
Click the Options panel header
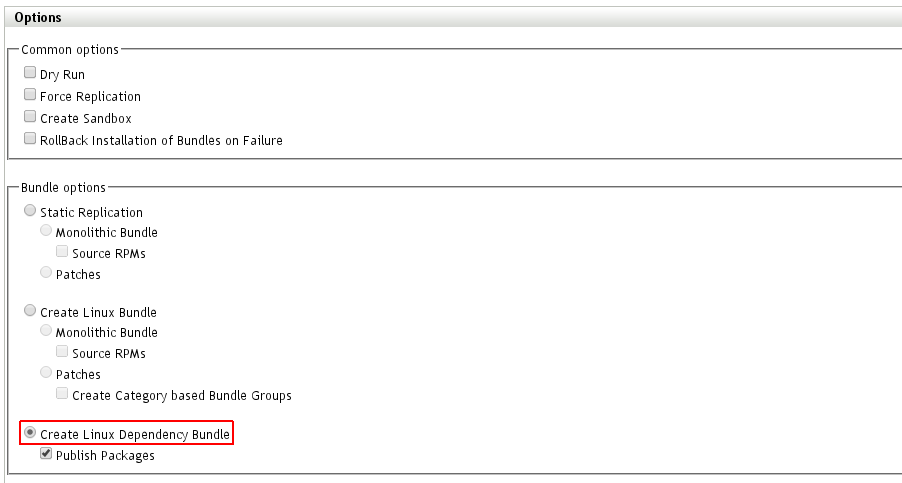tap(38, 18)
